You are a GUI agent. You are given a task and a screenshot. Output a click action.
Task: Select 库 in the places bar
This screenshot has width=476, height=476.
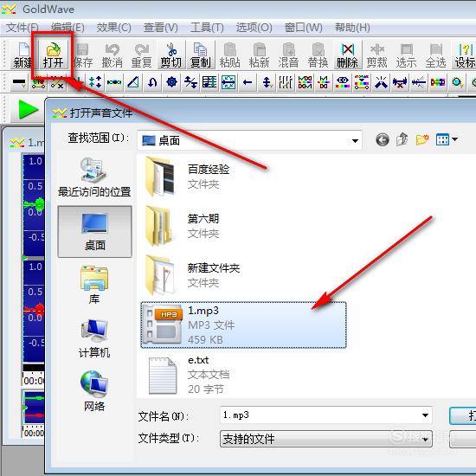(x=94, y=285)
